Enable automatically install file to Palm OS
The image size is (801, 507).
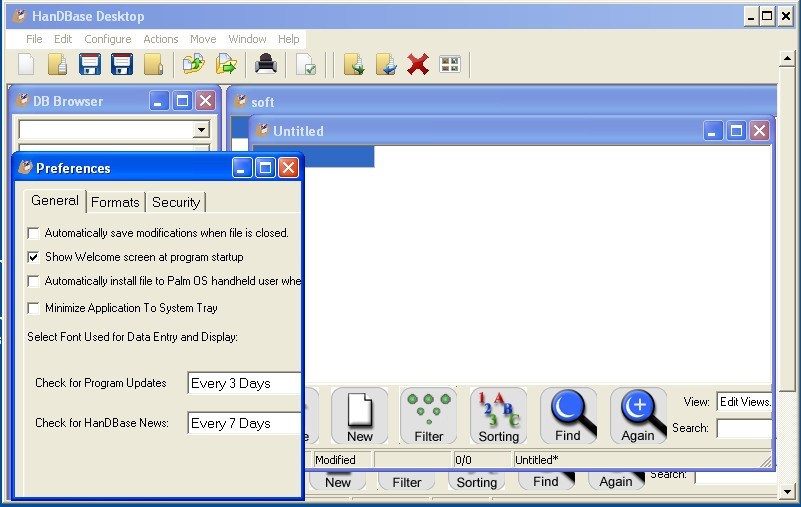(x=33, y=281)
